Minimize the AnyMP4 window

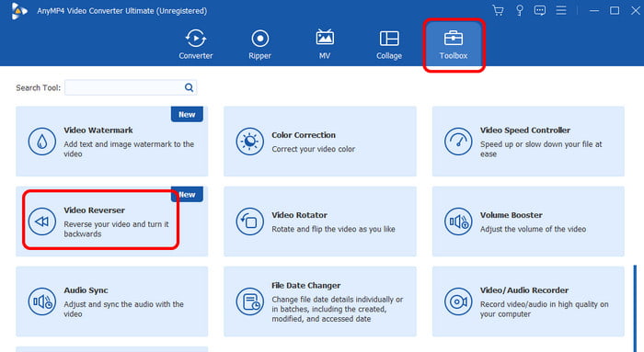pyautogui.click(x=594, y=11)
